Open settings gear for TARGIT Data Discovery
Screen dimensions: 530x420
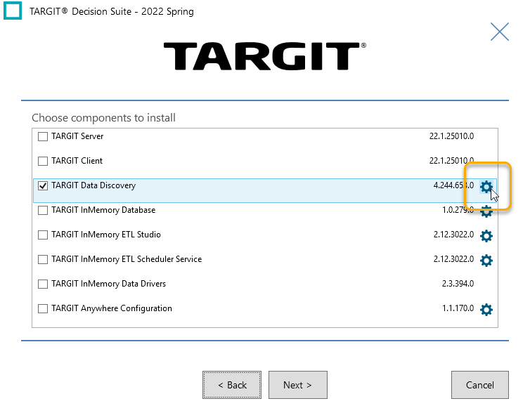(486, 187)
